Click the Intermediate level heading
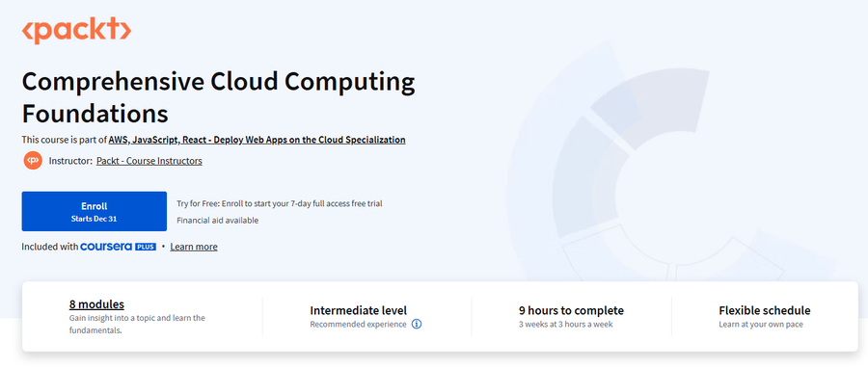This screenshot has height=368, width=868. pyautogui.click(x=358, y=310)
